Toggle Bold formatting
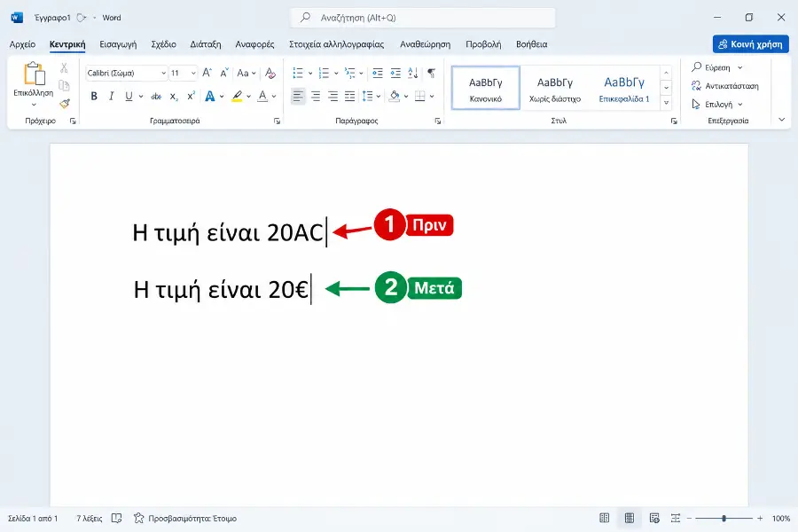 (x=94, y=97)
